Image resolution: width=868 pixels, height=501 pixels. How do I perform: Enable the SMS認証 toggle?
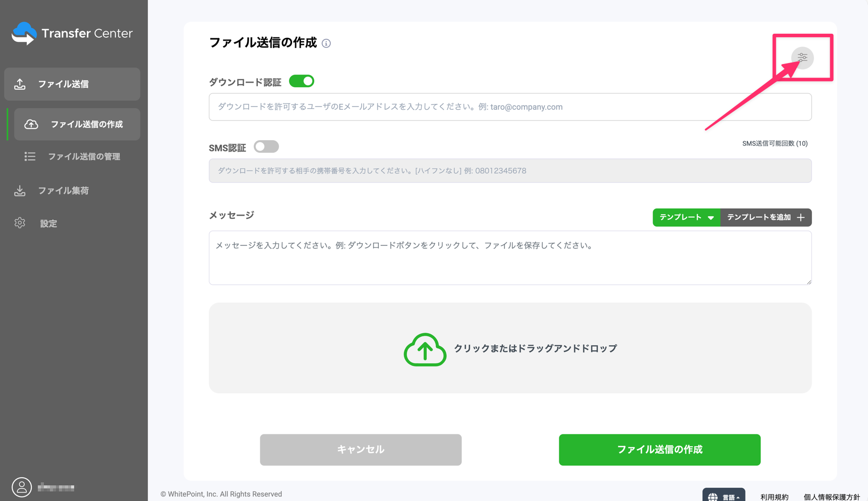tap(266, 146)
